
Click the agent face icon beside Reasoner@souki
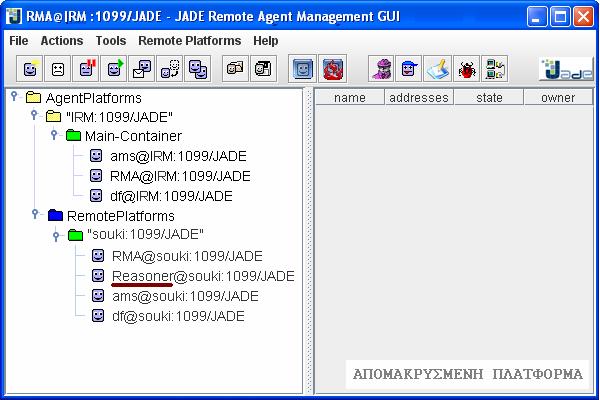[98, 275]
